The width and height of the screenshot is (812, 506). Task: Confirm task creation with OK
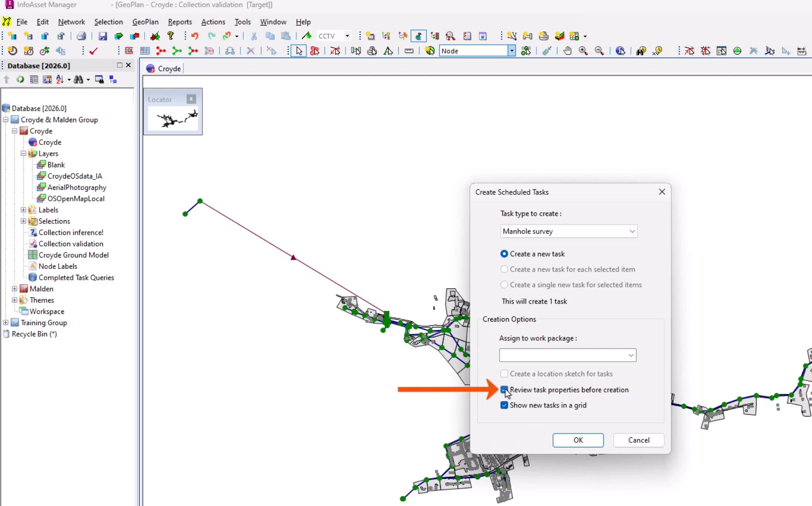[578, 440]
